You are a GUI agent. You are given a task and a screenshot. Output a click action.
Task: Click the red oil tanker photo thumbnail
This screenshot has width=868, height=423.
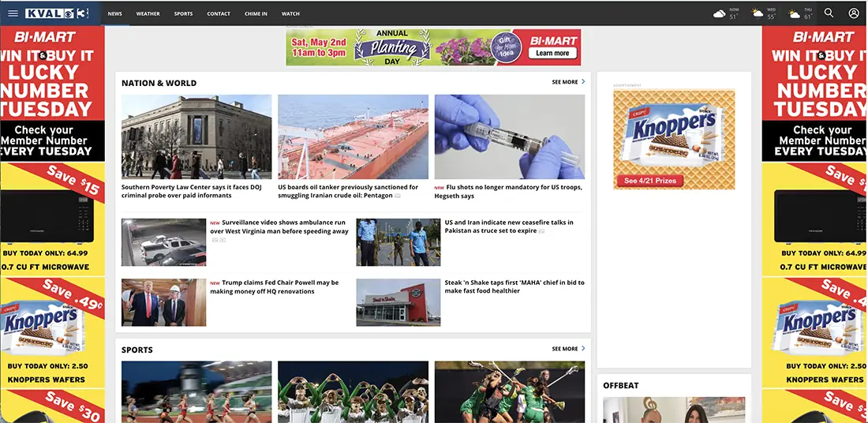pos(354,137)
